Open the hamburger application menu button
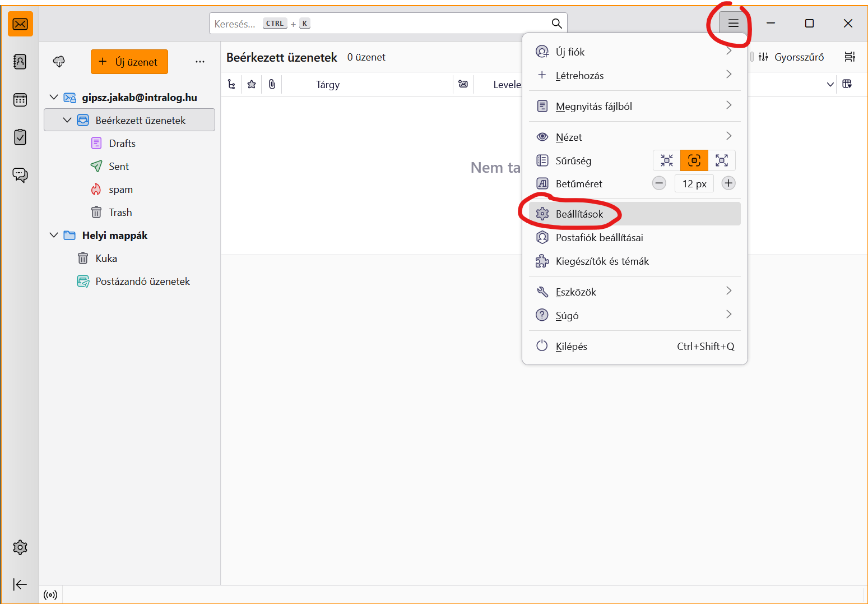This screenshot has height=604, width=868. point(733,24)
